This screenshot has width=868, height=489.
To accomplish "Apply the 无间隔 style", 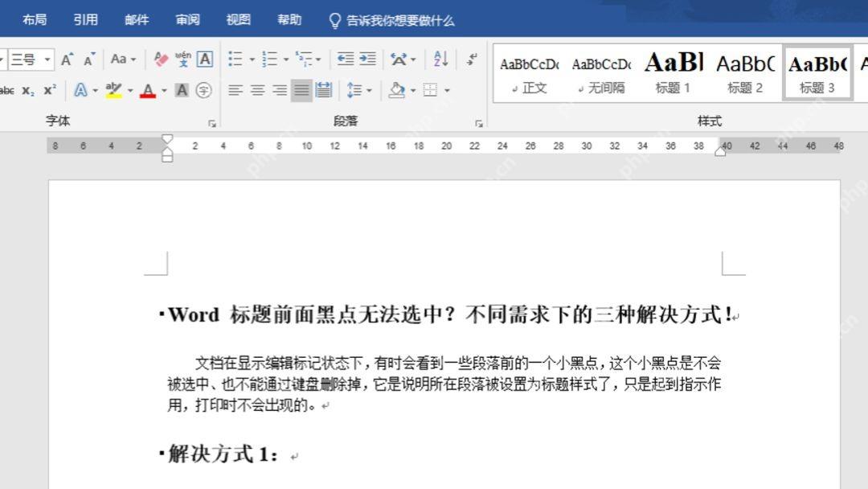I will click(x=601, y=74).
